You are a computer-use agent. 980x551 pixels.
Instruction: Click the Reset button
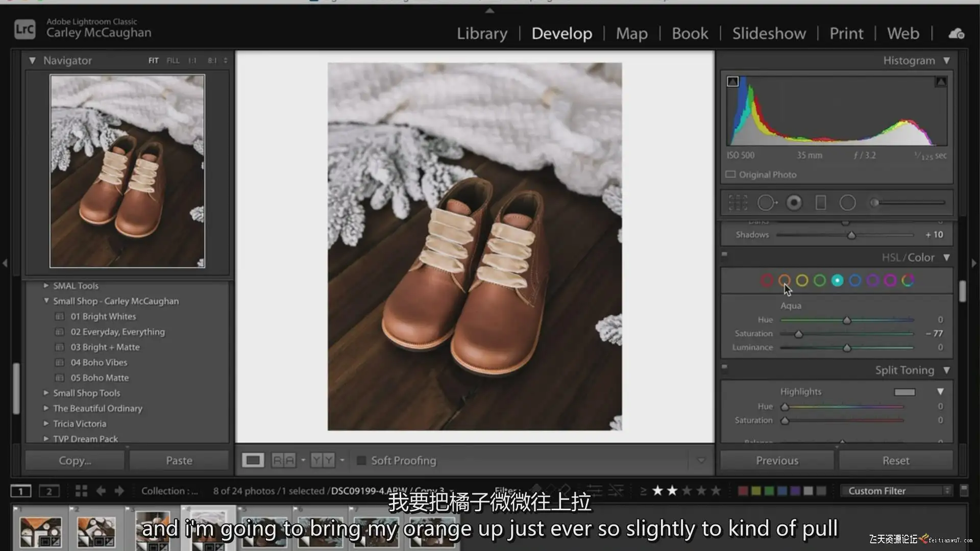point(896,460)
